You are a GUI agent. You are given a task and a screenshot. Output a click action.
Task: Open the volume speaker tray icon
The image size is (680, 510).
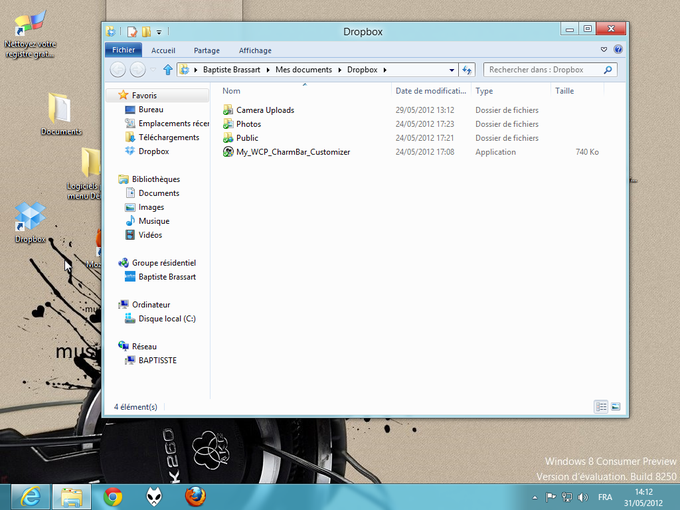(x=583, y=497)
